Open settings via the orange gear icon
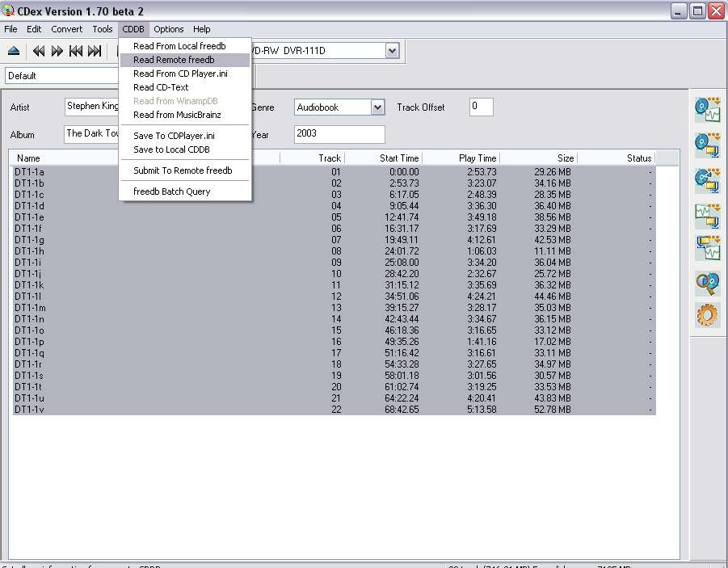This screenshot has height=568, width=728. 707,315
